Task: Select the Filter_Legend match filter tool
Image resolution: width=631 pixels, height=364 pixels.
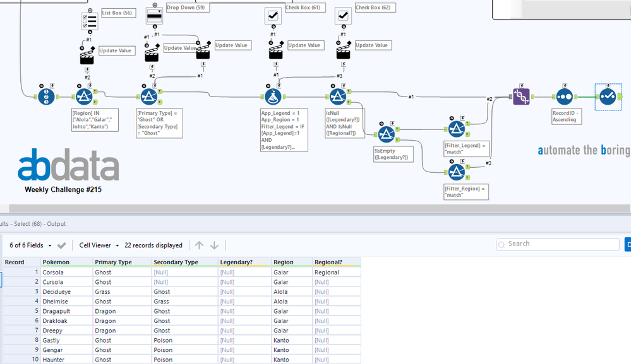Action: (456, 129)
